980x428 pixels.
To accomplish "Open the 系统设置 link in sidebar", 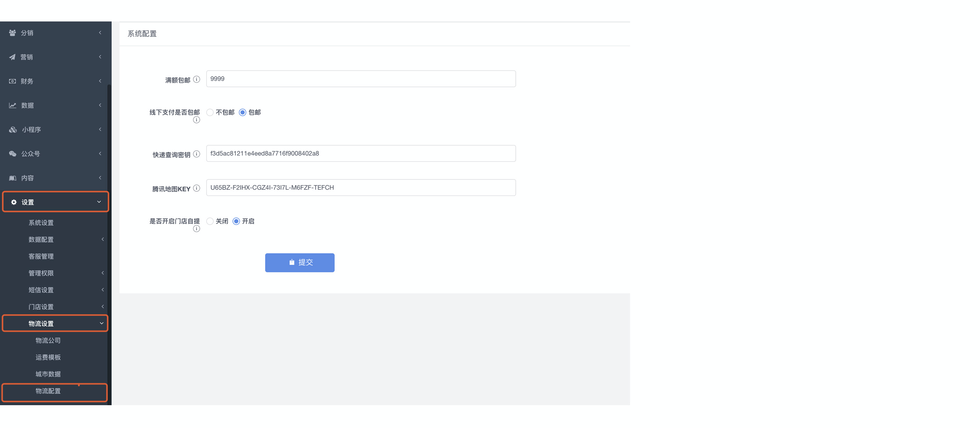I will pos(41,223).
